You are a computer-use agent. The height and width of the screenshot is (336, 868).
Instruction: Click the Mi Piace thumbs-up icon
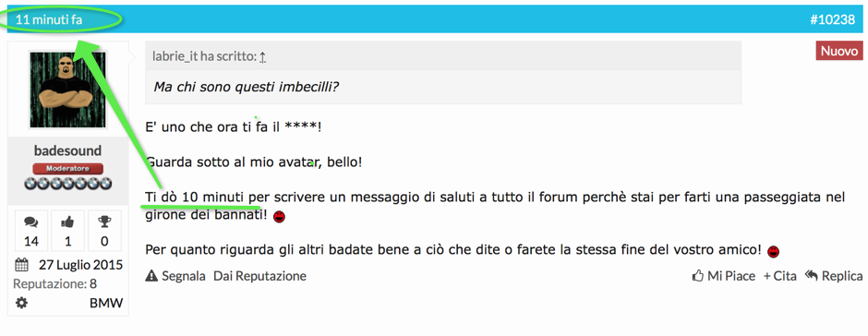[698, 276]
